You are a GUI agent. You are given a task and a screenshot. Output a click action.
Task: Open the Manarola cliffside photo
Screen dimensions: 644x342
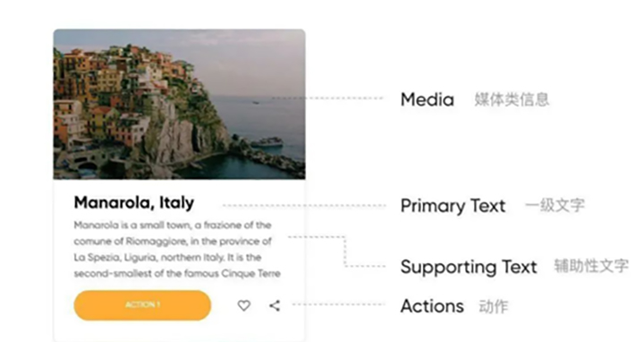point(179,104)
